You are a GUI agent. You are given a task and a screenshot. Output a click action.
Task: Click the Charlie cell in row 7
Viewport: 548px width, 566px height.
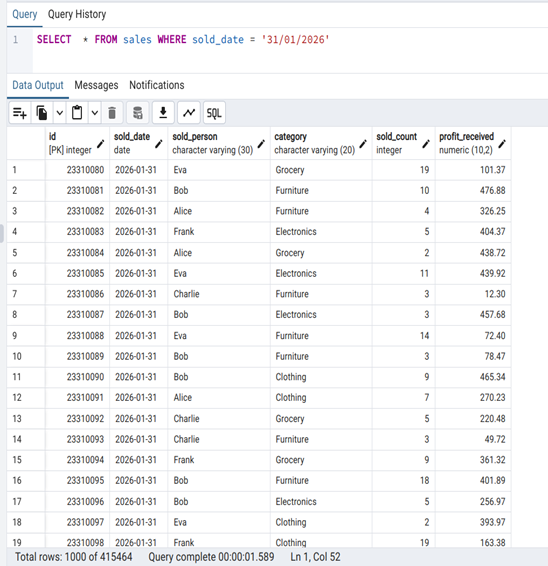tap(219, 294)
